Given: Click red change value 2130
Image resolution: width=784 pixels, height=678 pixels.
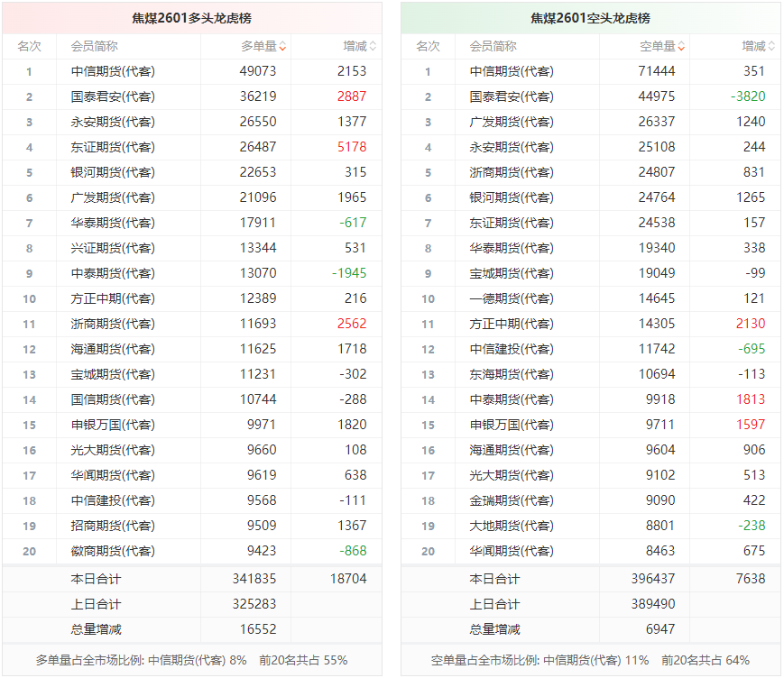Looking at the screenshot, I should 751,324.
